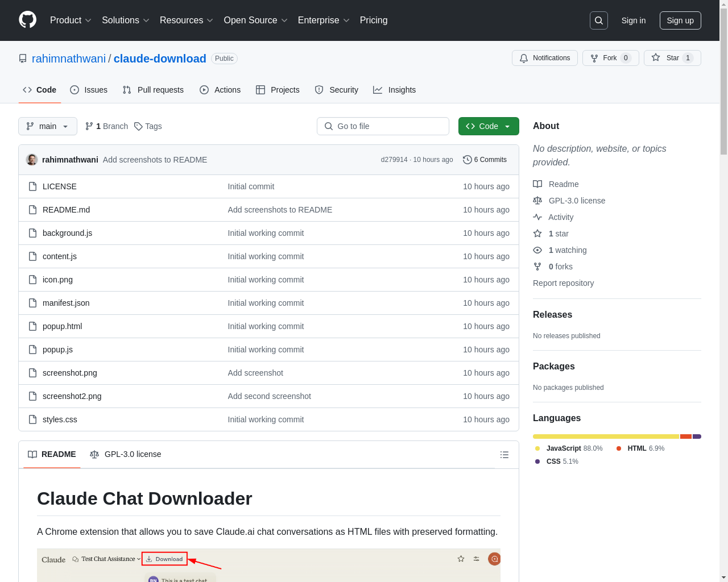Open the Projects tab
728x582 pixels.
pyautogui.click(x=278, y=90)
